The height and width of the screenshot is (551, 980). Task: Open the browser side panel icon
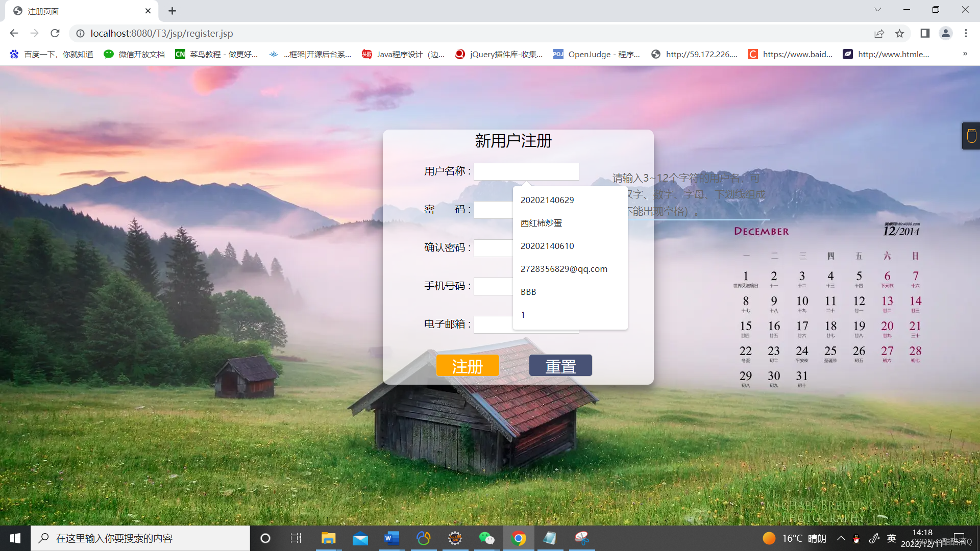(x=925, y=33)
